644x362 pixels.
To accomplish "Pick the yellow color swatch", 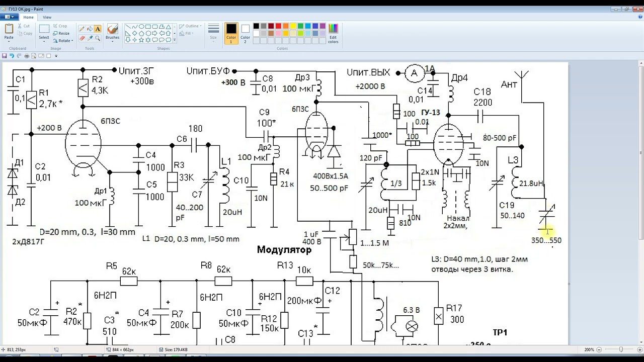I will pos(293,26).
